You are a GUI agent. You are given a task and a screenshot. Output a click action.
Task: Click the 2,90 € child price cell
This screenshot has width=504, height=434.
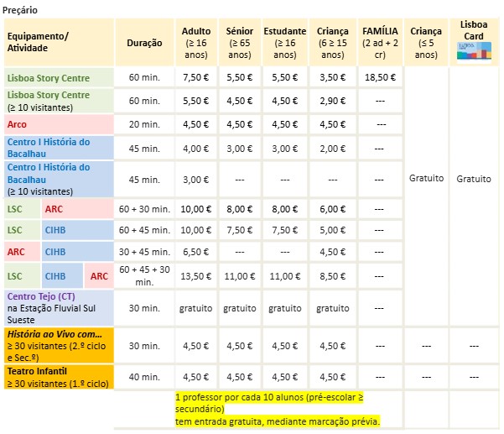pos(332,100)
